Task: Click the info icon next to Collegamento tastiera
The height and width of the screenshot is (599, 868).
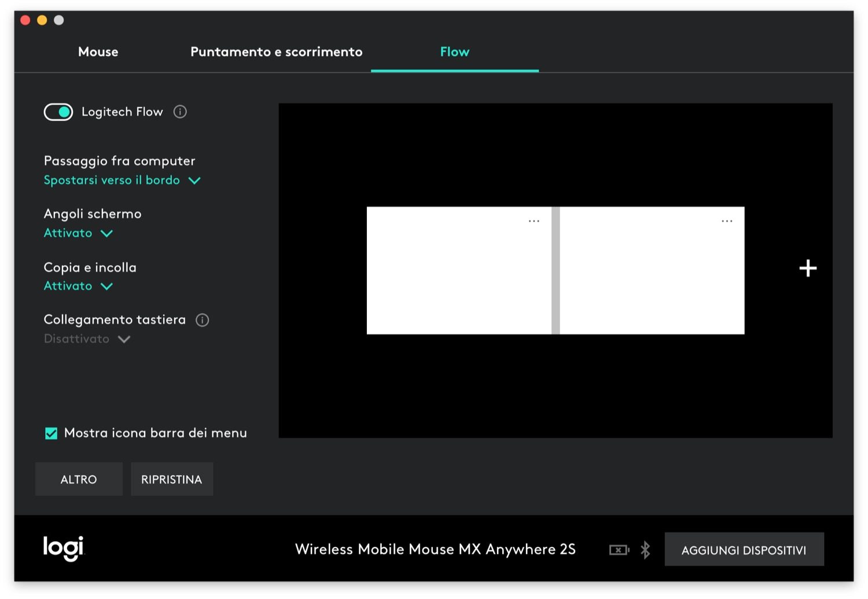Action: click(x=202, y=320)
